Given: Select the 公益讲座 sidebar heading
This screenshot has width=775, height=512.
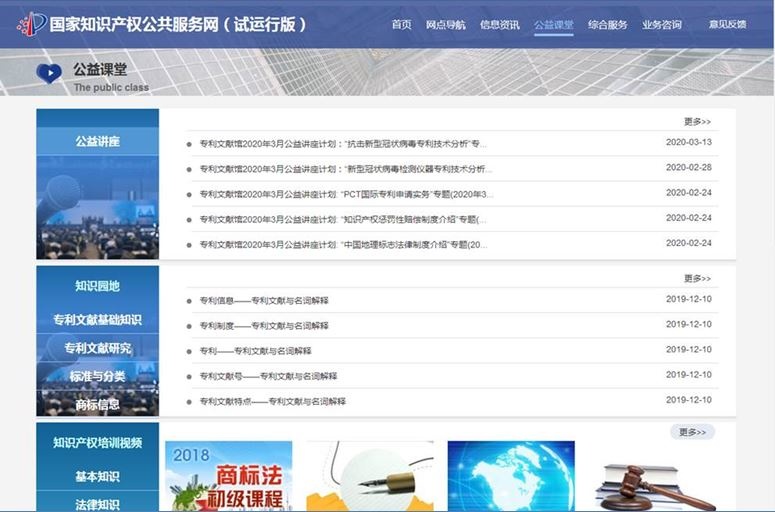Looking at the screenshot, I should pyautogui.click(x=97, y=141).
